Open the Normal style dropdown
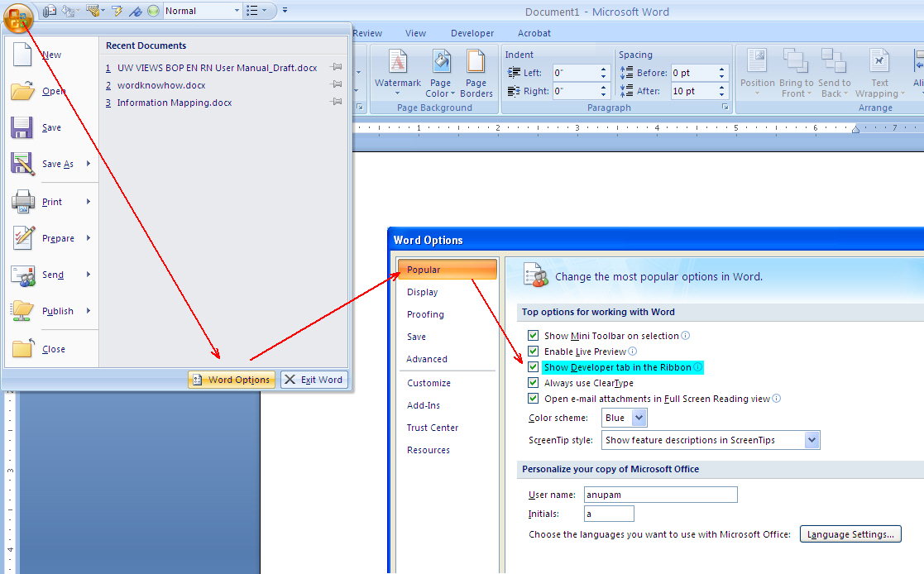The image size is (924, 574). tap(237, 11)
